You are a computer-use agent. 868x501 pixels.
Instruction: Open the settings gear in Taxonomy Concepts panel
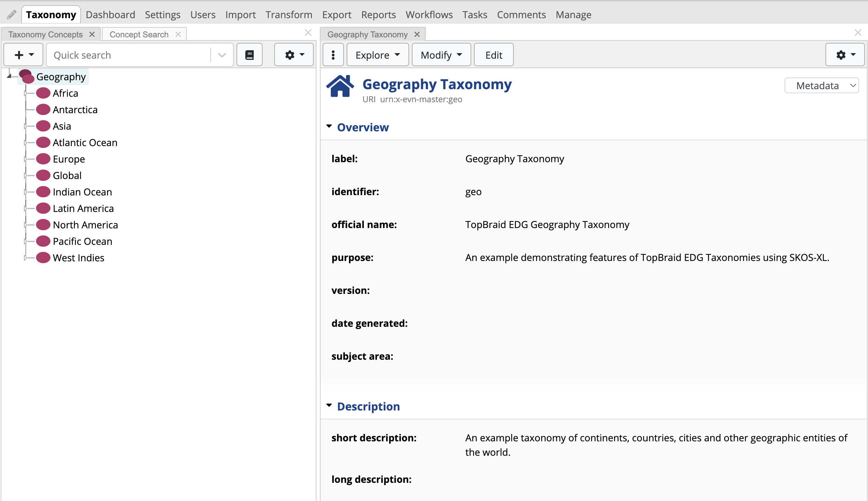coord(293,55)
